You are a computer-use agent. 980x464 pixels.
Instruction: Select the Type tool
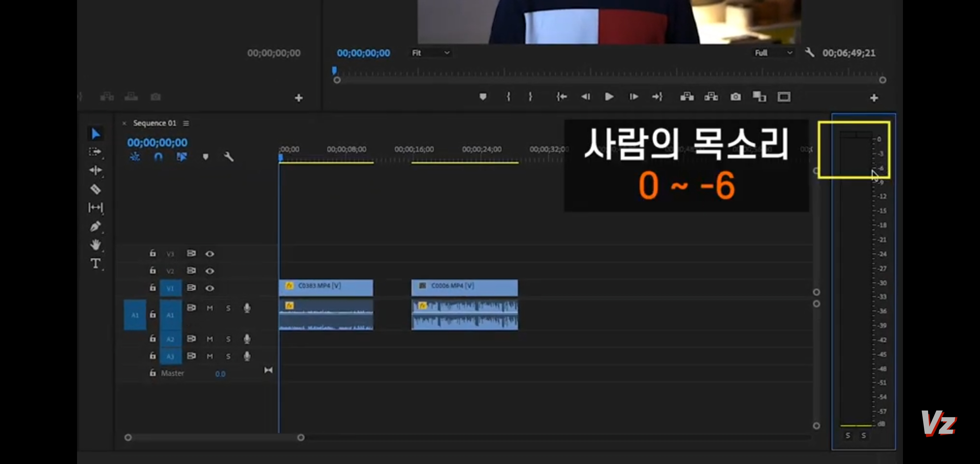(x=95, y=263)
